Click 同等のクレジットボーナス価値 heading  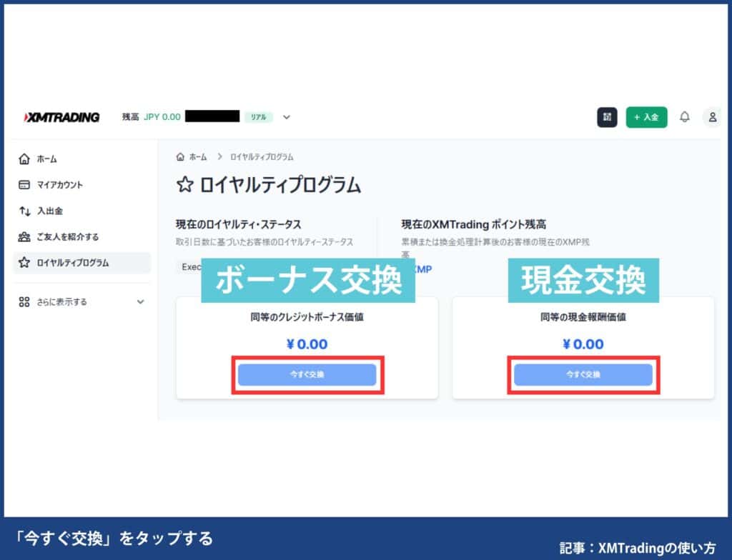tap(307, 317)
